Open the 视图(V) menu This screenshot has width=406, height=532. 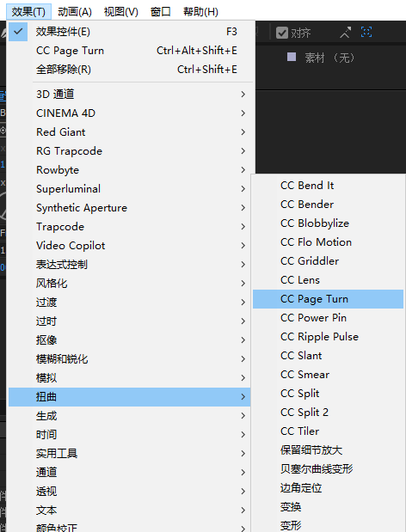pos(120,12)
